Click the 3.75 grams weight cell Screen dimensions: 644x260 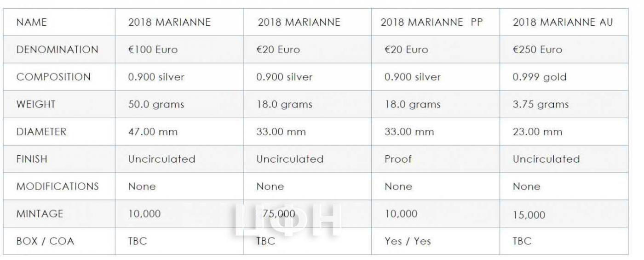coord(564,104)
